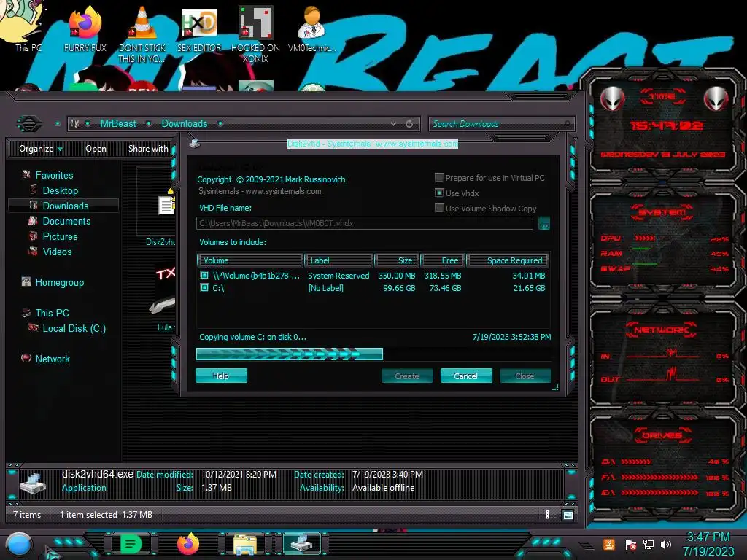This screenshot has width=747, height=560.
Task: Click the volume speaker tray icon
Action: tap(666, 544)
